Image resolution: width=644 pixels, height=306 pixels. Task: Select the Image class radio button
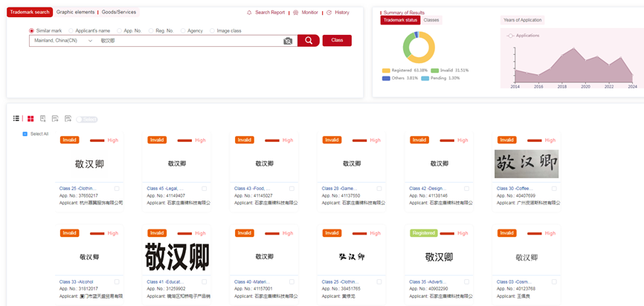(x=213, y=30)
